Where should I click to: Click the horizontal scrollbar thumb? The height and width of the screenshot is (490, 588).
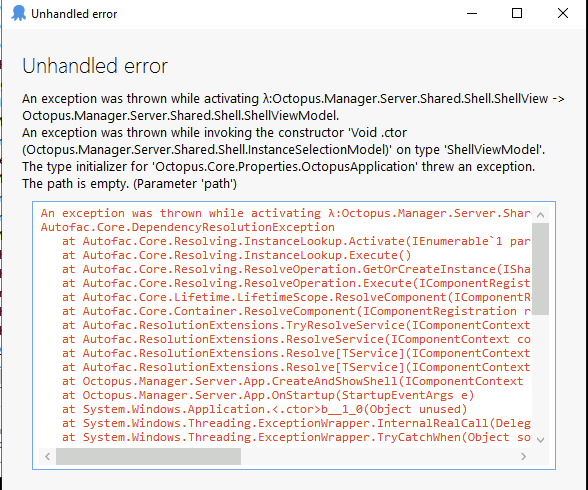[x=148, y=456]
